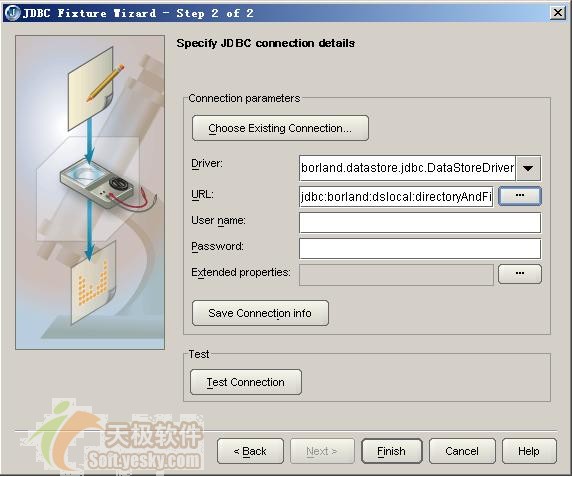Viewport: 572px width, 477px height.
Task: Focus the User name field
Action: click(420, 223)
